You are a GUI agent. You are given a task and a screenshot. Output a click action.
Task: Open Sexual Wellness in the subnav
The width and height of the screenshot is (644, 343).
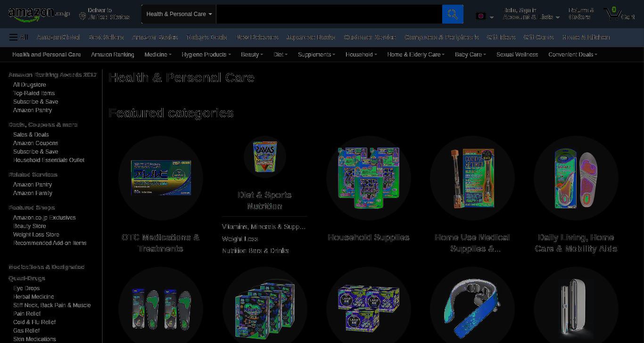click(517, 55)
